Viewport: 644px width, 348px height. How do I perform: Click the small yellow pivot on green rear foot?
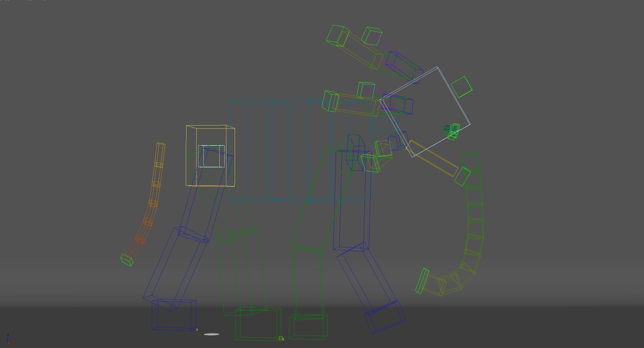tap(281, 338)
